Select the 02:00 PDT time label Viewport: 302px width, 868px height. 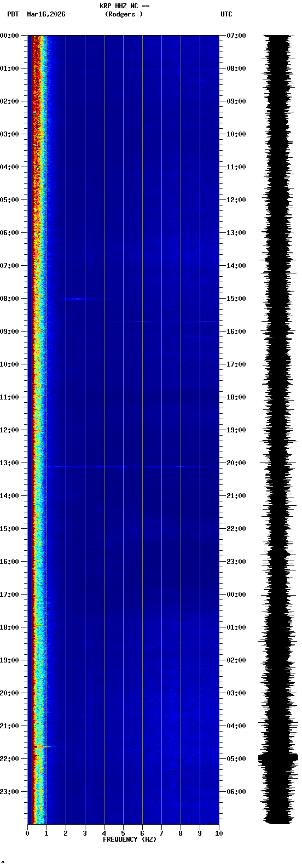point(9,101)
